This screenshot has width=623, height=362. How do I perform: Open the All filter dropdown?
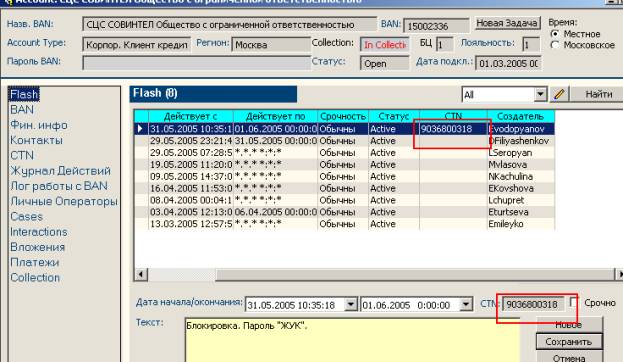pos(540,95)
